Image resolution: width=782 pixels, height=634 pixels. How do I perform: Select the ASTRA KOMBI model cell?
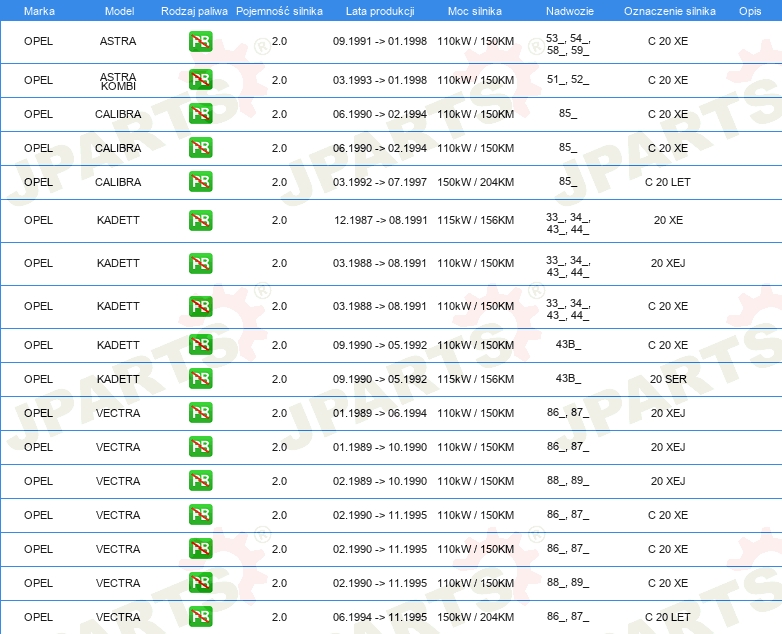point(118,81)
